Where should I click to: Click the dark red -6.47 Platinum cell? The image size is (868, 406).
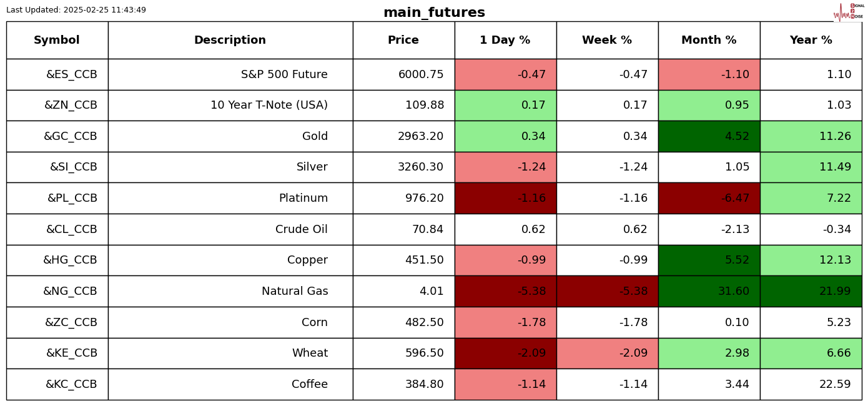[x=709, y=198]
